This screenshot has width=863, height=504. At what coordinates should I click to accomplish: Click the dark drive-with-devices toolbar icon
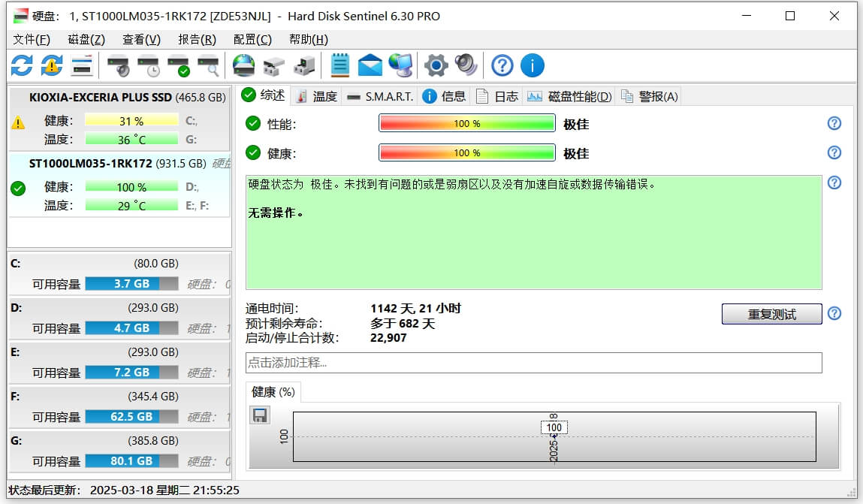(303, 66)
